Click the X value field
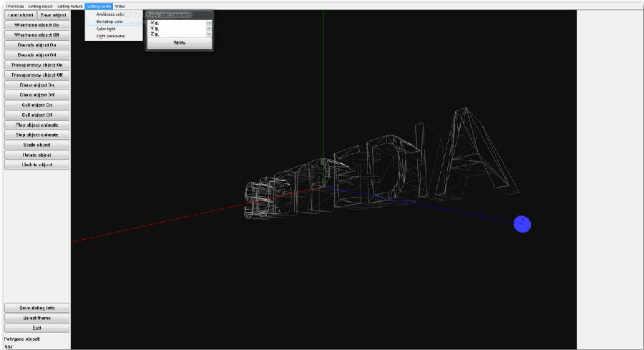The image size is (644, 350). point(180,23)
